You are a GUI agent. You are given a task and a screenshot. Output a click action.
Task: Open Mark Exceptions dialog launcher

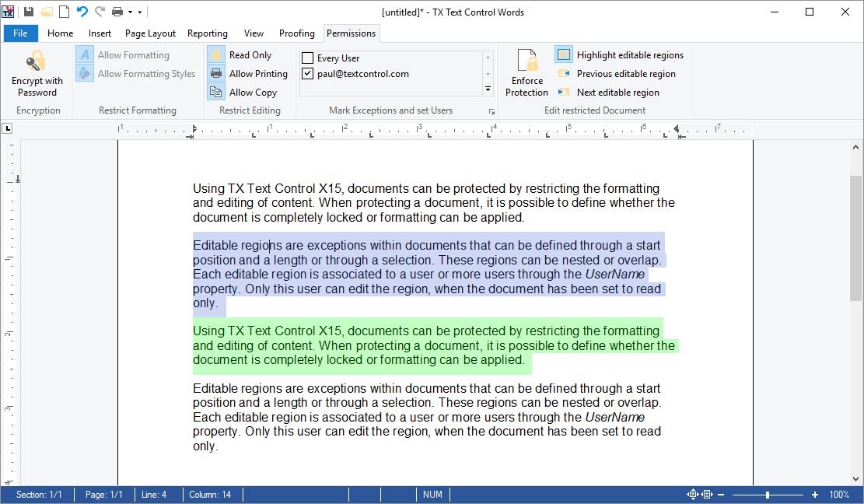click(x=491, y=112)
